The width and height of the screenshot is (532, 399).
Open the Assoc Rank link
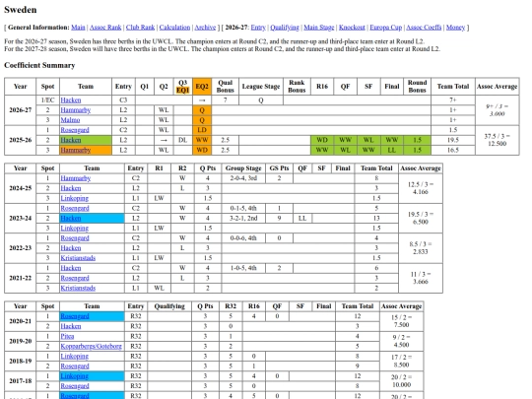pos(105,28)
